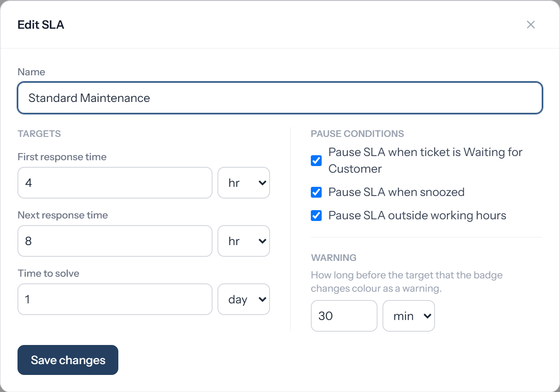Focus the Next response time value field
Image resolution: width=560 pixels, height=392 pixels.
[x=115, y=241]
